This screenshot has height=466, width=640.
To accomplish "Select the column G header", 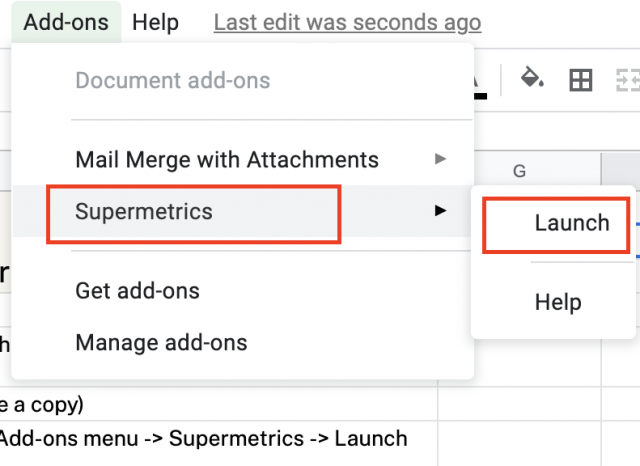I will [x=519, y=171].
